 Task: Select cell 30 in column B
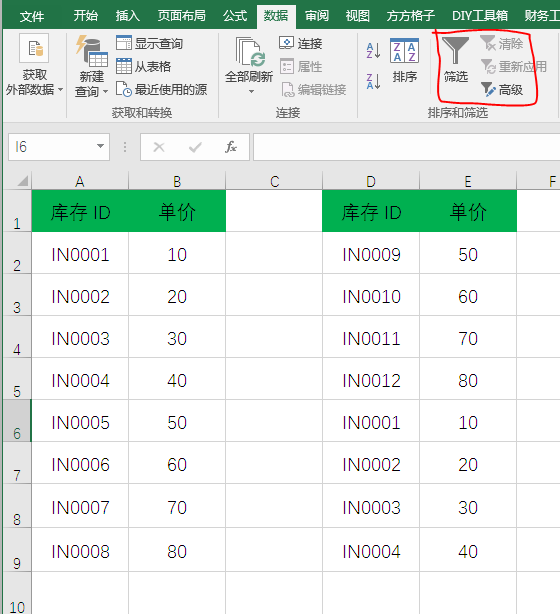point(177,337)
